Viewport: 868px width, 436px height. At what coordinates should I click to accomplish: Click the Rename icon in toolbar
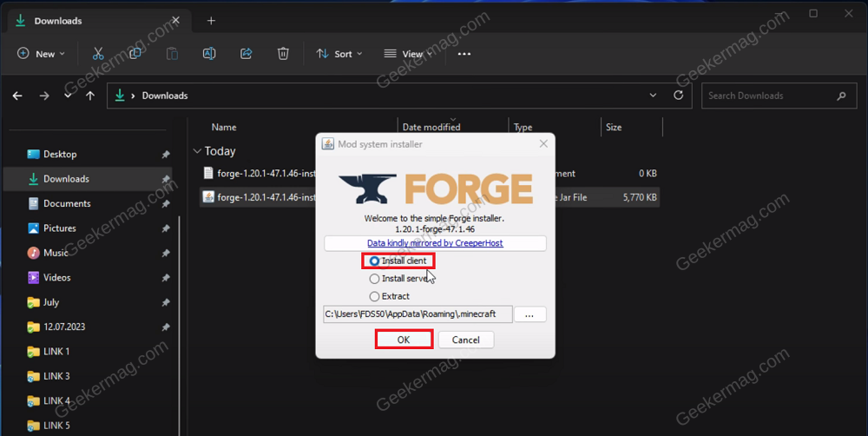pos(209,54)
